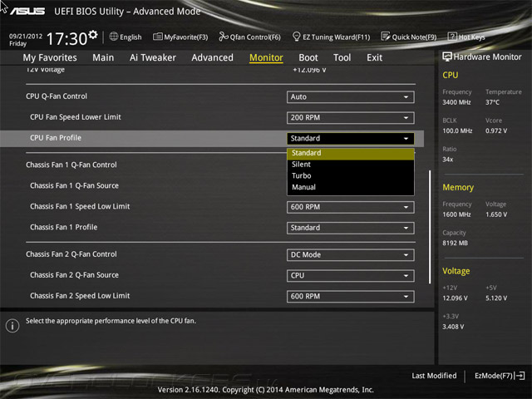This screenshot has width=532, height=399.
Task: Collapse the CPU Fan Profile dropdown
Action: pyautogui.click(x=350, y=139)
